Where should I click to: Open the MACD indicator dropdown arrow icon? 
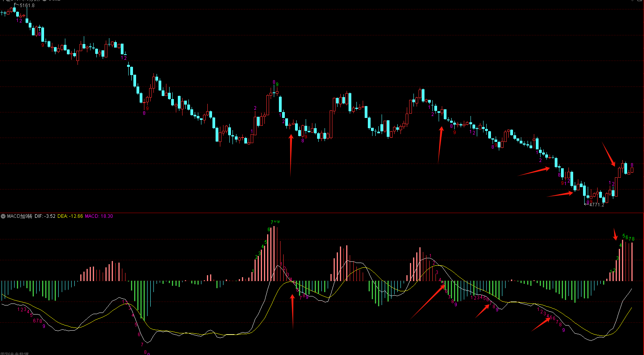pos(3,216)
